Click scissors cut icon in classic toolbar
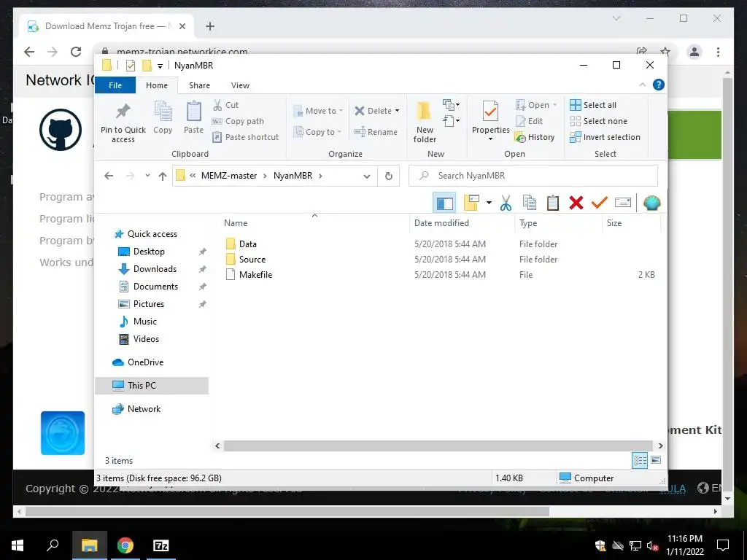Viewport: 747px width, 560px height. pos(506,203)
